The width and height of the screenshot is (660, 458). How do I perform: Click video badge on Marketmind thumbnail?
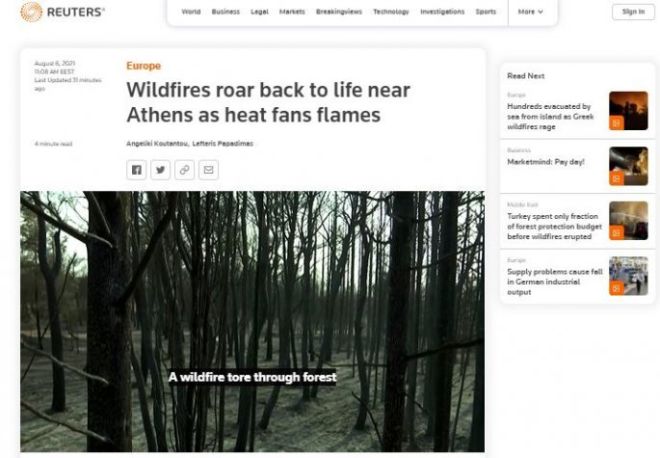coord(616,178)
